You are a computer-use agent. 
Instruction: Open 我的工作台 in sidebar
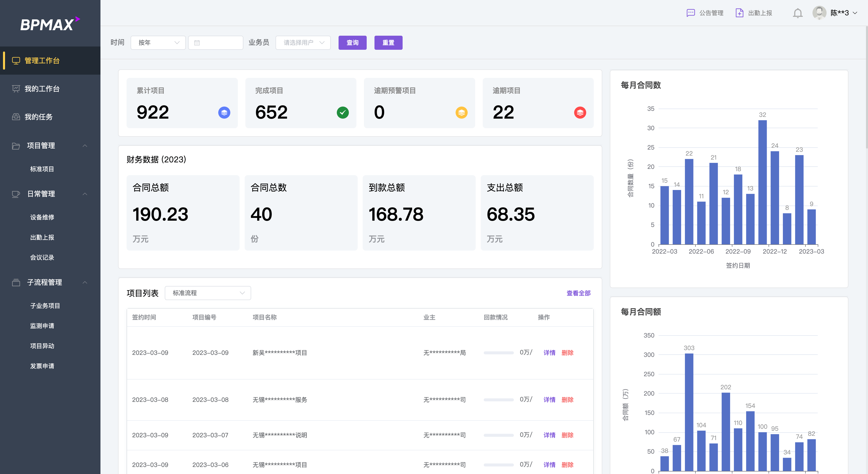50,89
